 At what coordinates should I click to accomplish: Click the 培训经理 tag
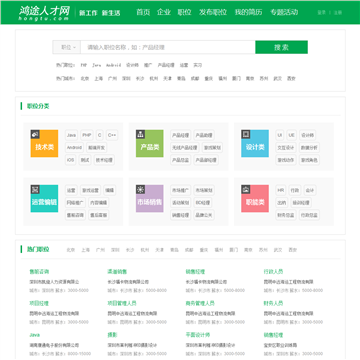point(301,203)
